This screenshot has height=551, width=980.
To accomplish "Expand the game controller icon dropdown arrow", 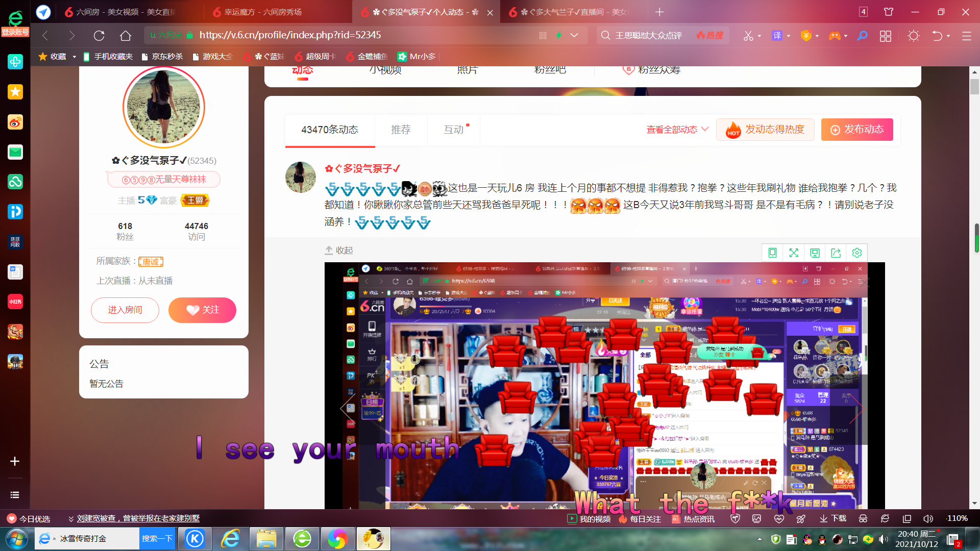I will click(x=846, y=36).
